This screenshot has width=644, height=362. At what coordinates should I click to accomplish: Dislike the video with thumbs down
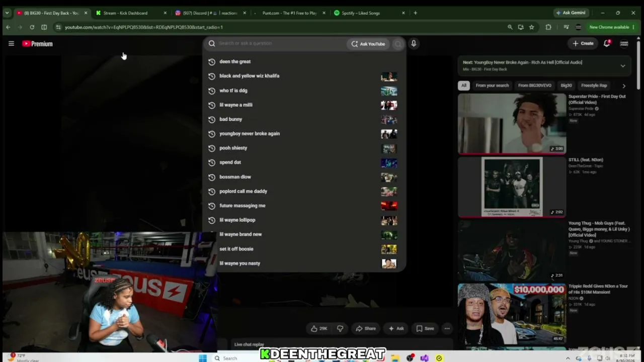point(340,328)
